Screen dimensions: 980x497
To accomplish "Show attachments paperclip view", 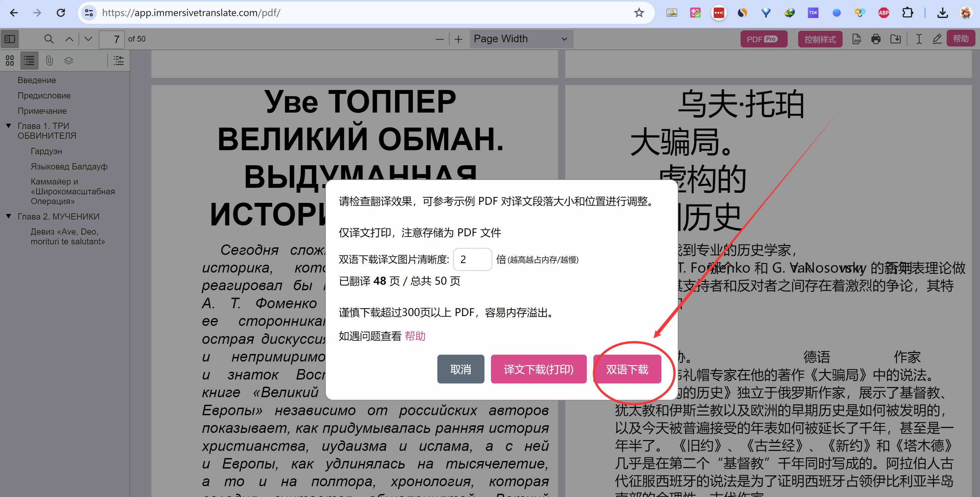I will (49, 61).
